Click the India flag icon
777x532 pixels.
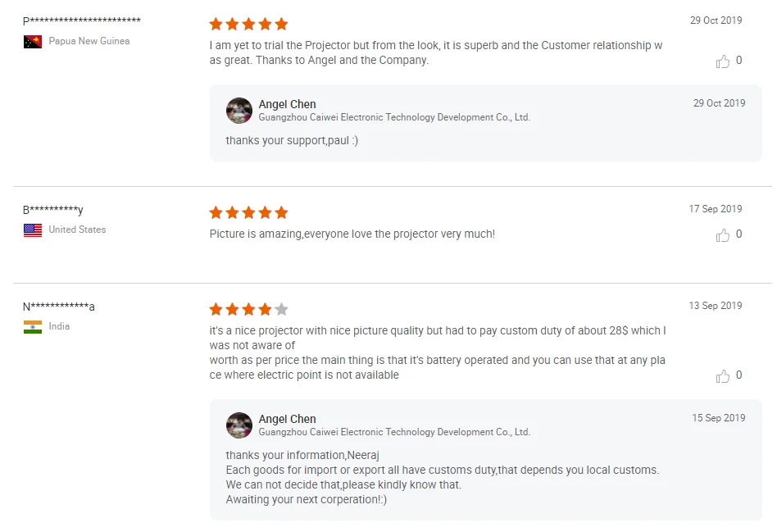click(x=33, y=327)
